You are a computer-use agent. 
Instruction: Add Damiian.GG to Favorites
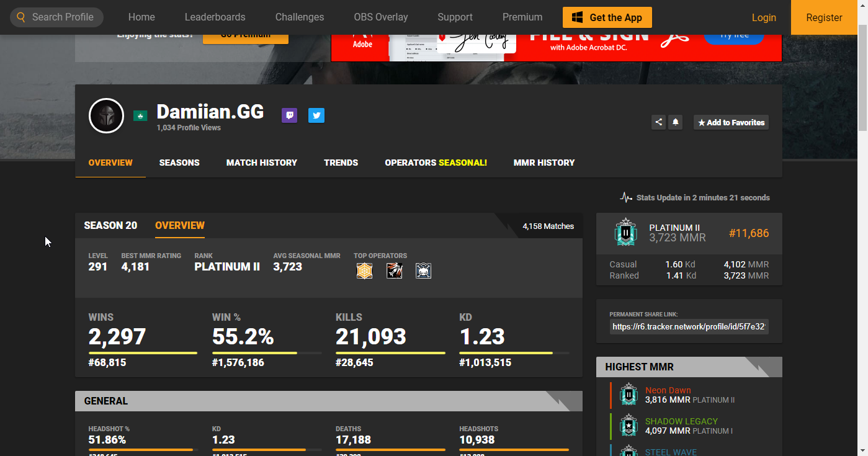coord(731,122)
